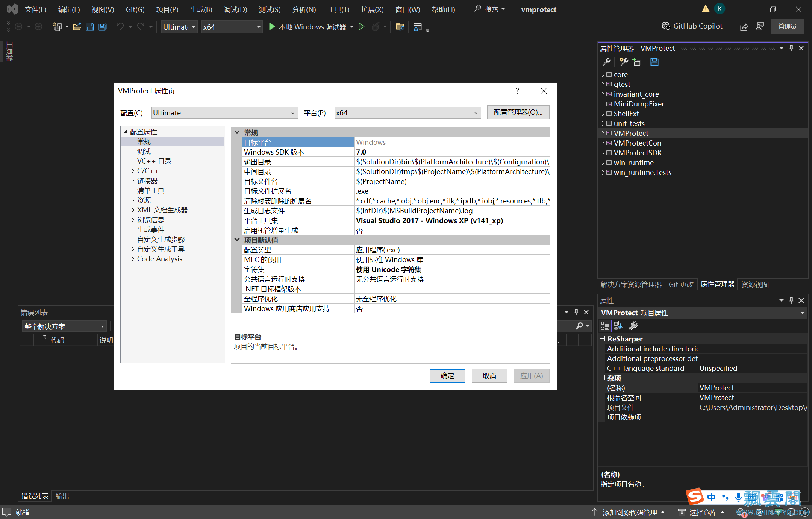Screen dimensions: 812x519
Task: Collapse the 常规 property group
Action: click(x=237, y=132)
